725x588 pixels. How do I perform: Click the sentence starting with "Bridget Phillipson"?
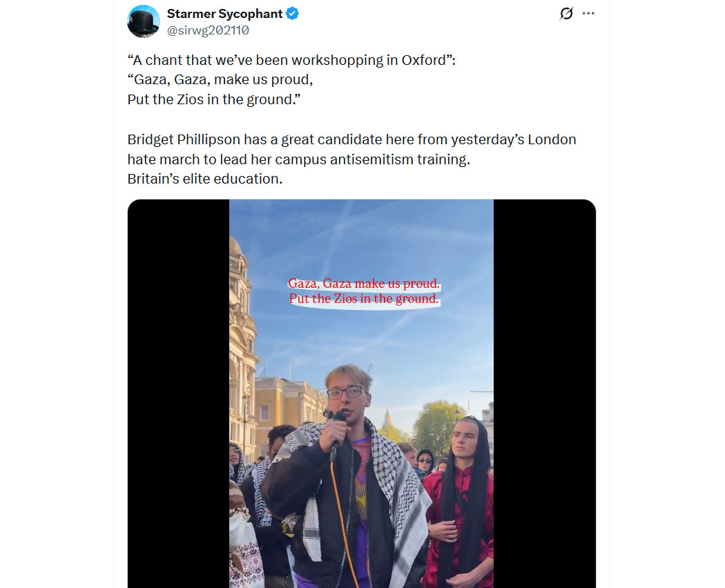click(351, 139)
